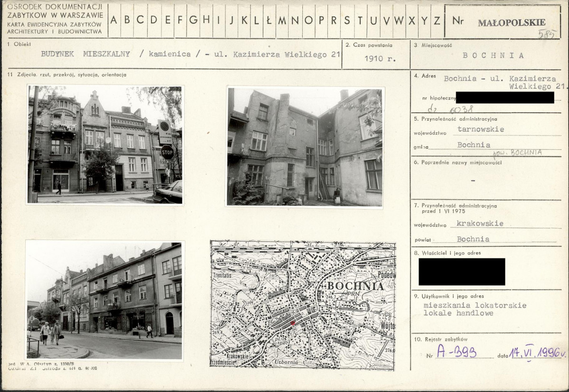This screenshot has height=392, width=569.
Task: Click the STOP sign in the photo
Action: coord(167,152)
